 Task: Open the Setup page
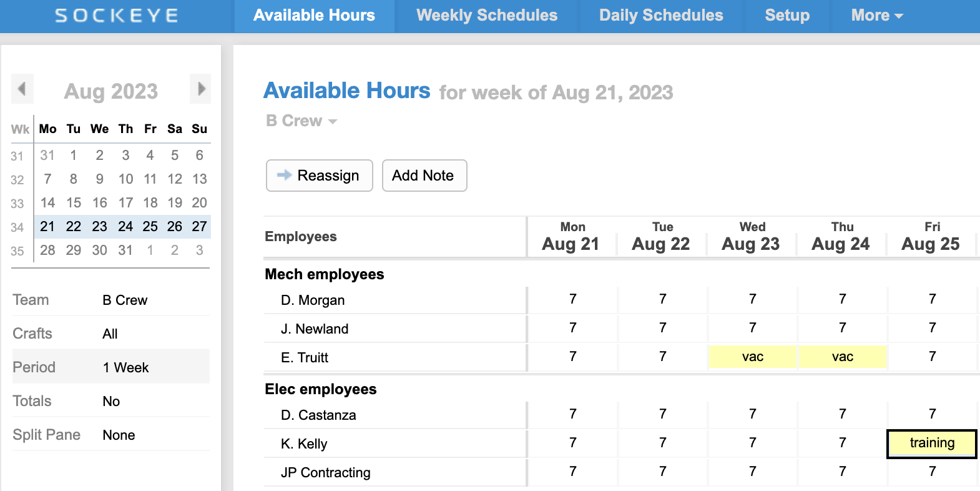click(x=787, y=16)
